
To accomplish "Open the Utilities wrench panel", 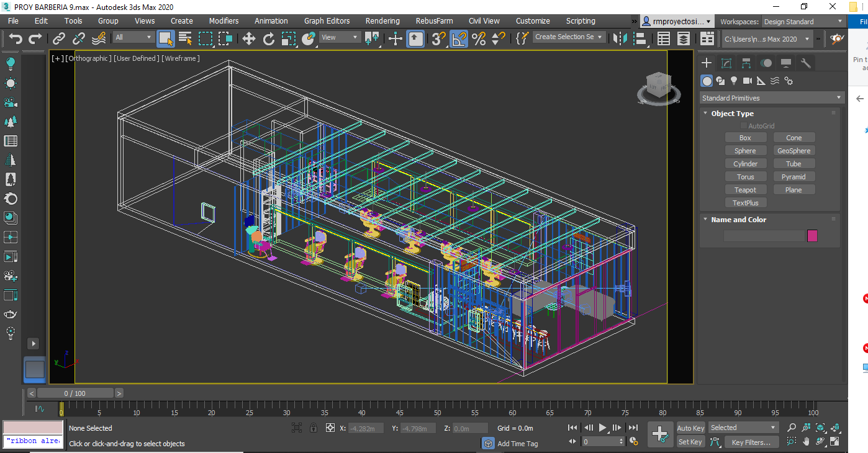I will point(806,63).
